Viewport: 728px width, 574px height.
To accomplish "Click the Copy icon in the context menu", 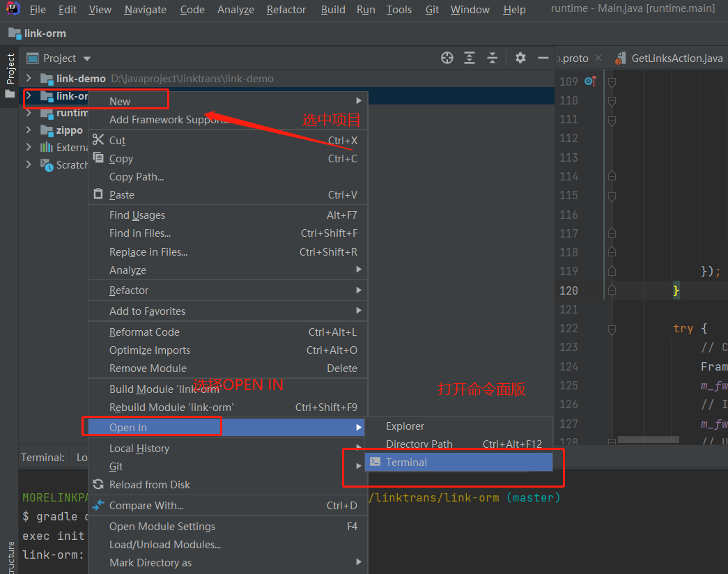I will pyautogui.click(x=98, y=158).
